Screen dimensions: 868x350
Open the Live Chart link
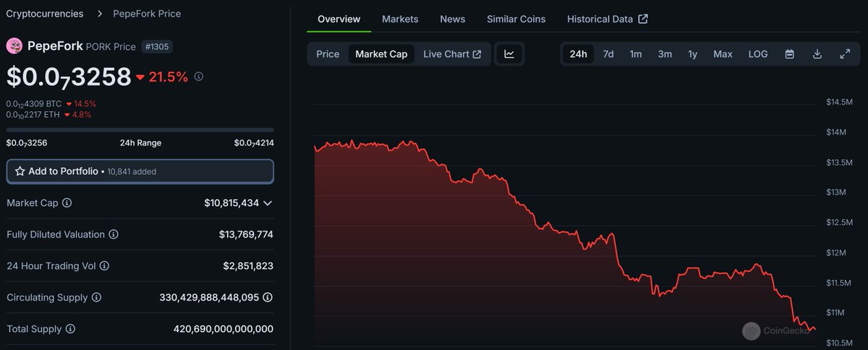[x=452, y=54]
